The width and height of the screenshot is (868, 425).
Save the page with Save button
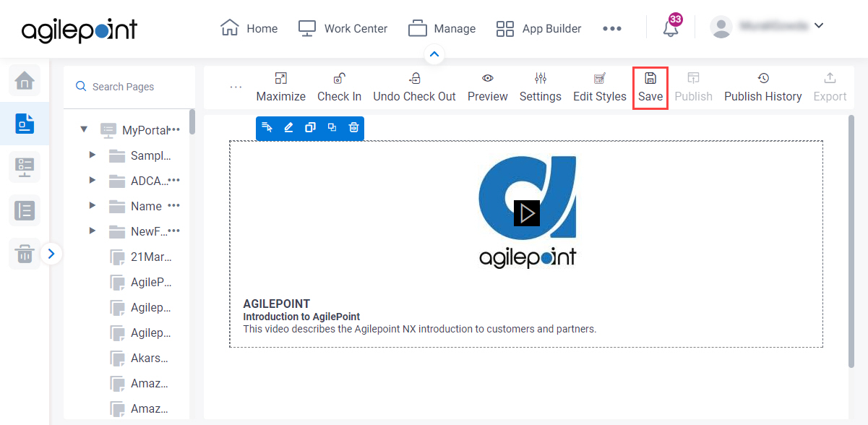pos(650,87)
